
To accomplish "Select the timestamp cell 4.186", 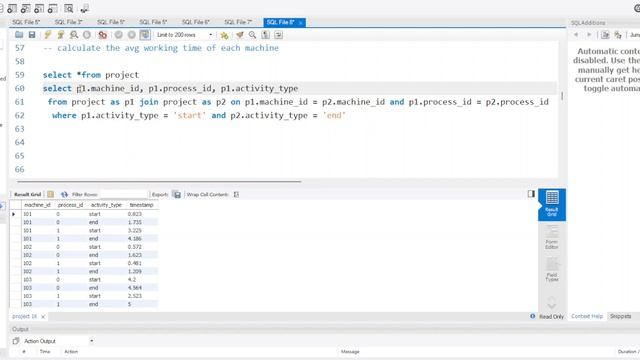I will click(141, 238).
